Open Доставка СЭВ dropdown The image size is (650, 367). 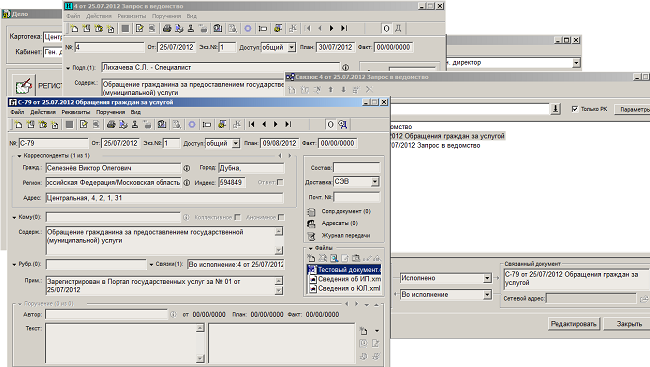click(375, 182)
